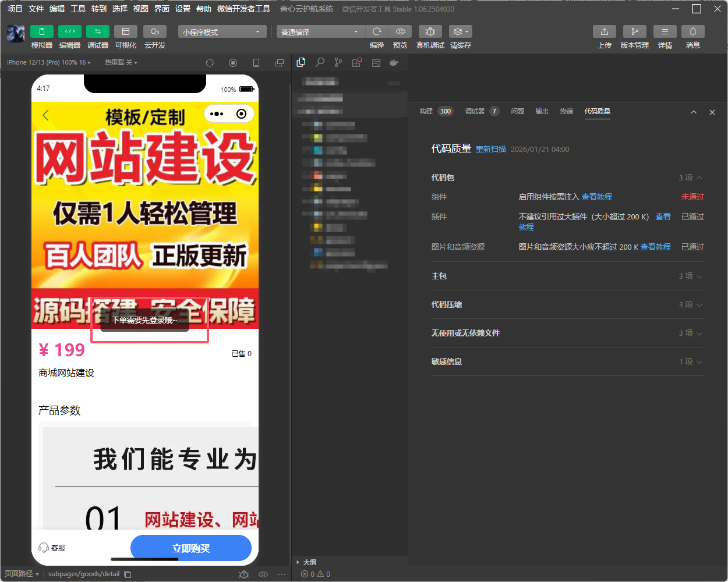Screen dimensions: 728x582
Task: Open the search icon in editor sidebar
Action: (x=320, y=62)
